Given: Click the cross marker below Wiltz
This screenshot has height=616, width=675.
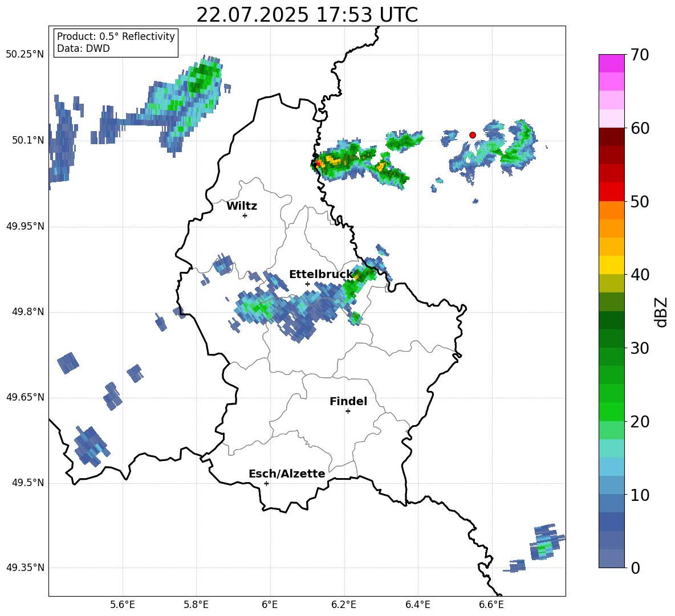Looking at the screenshot, I should click(245, 215).
